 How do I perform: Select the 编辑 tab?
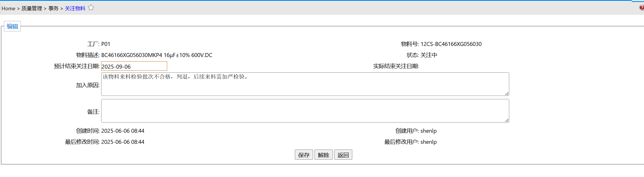(x=12, y=26)
